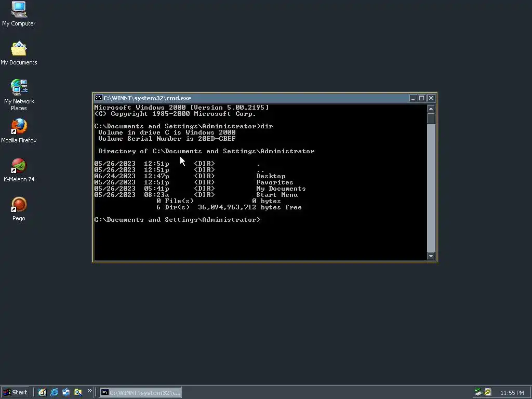Screen dimensions: 532x399
Task: Click the '08:23a' time entry
Action: point(156,195)
